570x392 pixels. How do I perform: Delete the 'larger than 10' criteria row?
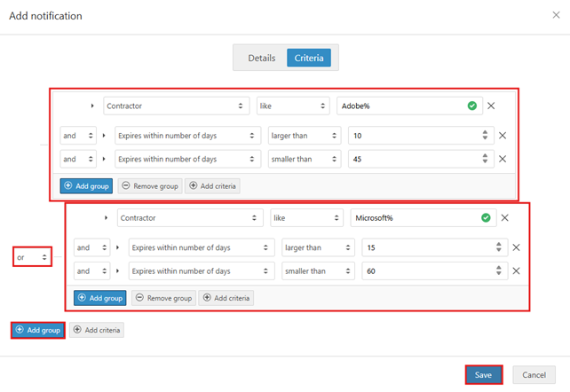click(502, 136)
